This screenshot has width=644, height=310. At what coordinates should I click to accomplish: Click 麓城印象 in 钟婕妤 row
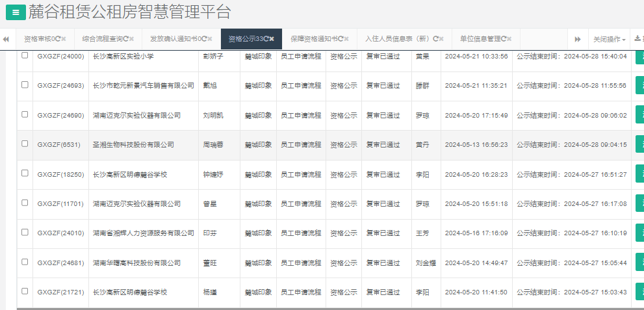pos(258,175)
